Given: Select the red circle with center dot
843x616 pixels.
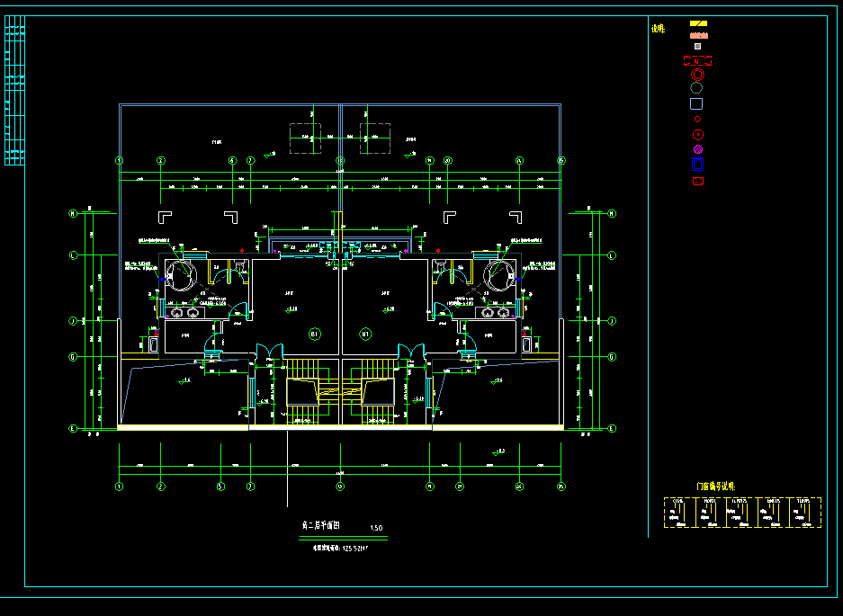Looking at the screenshot, I should tap(698, 135).
